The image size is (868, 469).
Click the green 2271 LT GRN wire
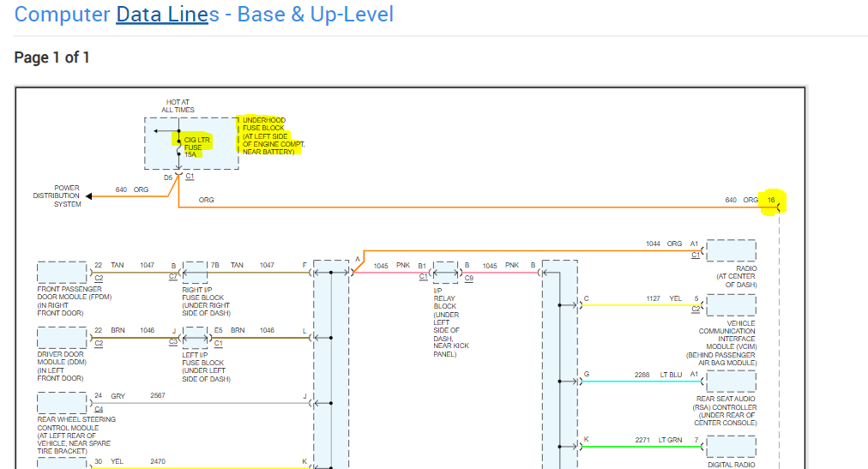coord(635,447)
